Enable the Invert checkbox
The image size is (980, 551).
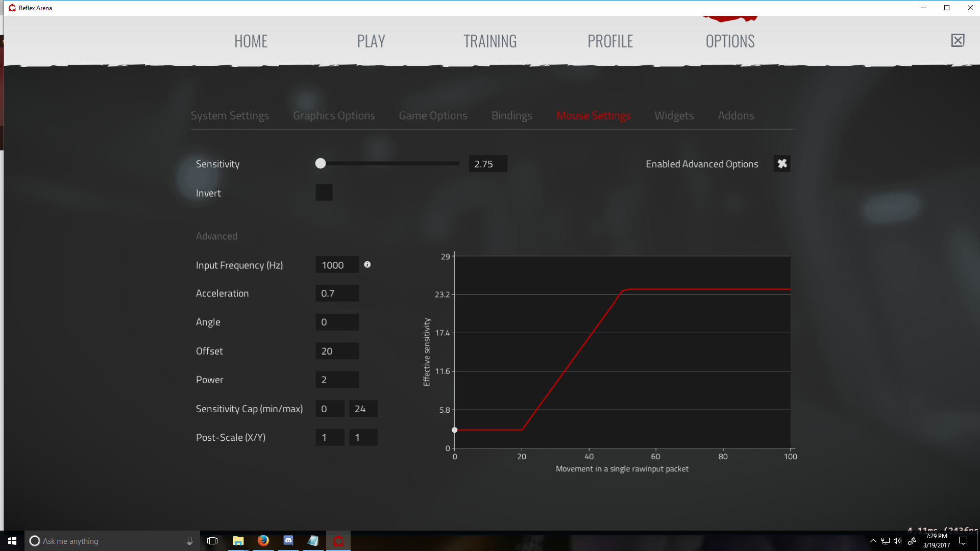click(x=324, y=192)
